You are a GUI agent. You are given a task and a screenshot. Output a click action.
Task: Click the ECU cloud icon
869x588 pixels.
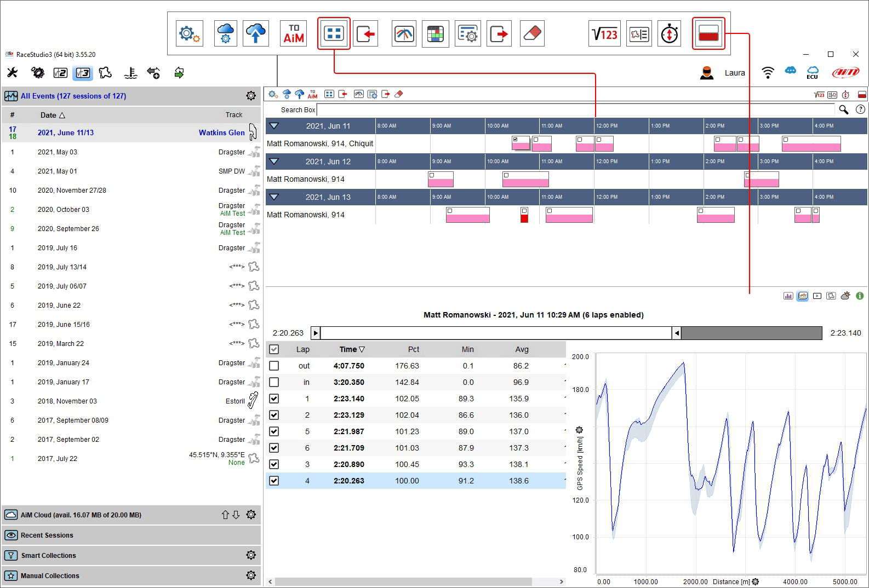(813, 73)
